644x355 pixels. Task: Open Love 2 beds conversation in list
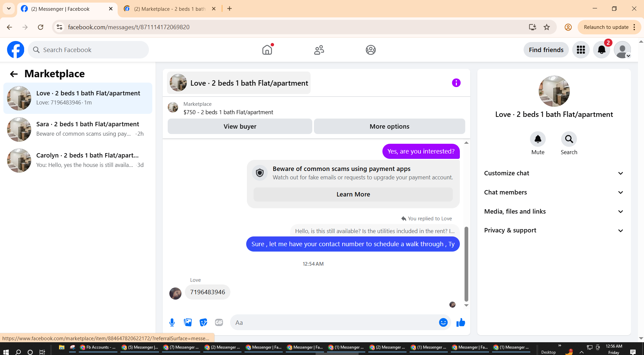tap(78, 98)
